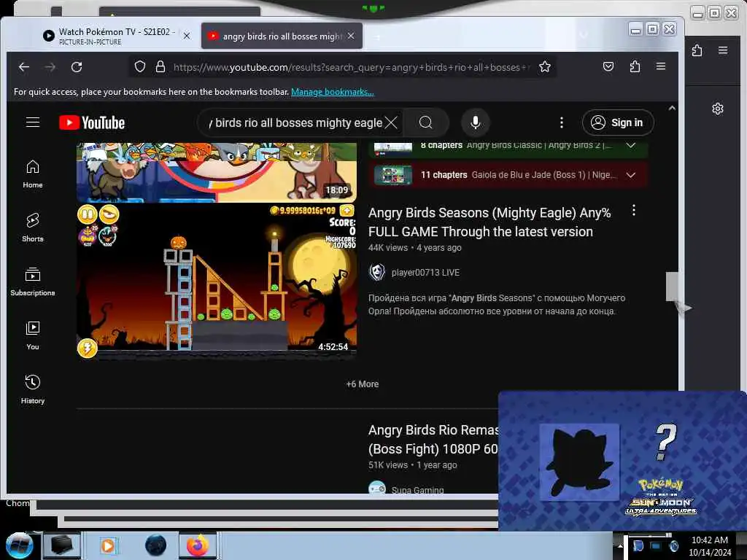Open media player taskbar icon
747x560 pixels.
(x=108, y=545)
